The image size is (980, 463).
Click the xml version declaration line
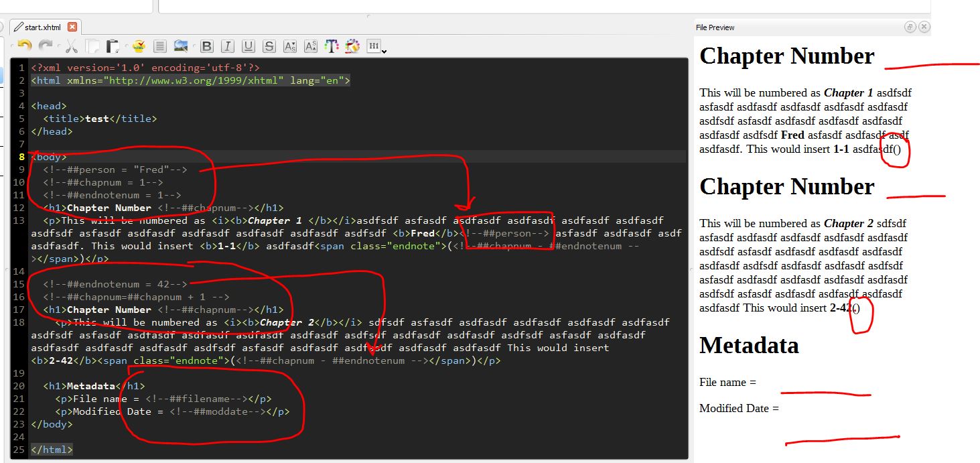145,68
